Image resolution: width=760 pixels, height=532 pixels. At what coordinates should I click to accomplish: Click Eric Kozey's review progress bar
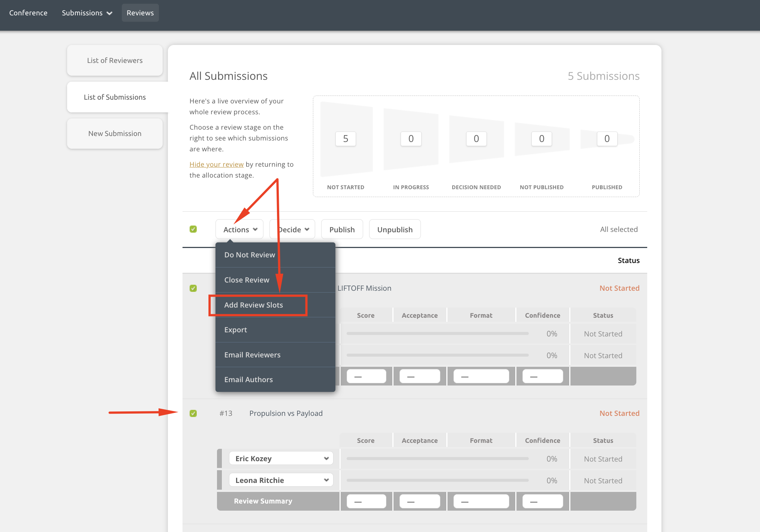437,458
